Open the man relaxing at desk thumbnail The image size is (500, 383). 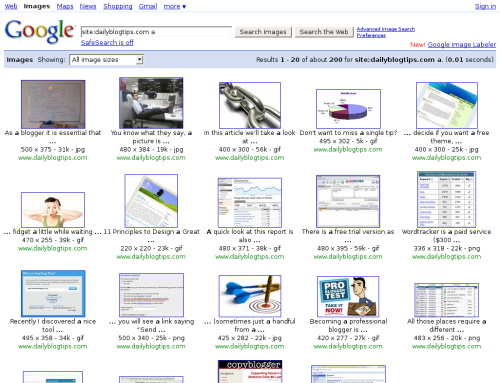151,103
